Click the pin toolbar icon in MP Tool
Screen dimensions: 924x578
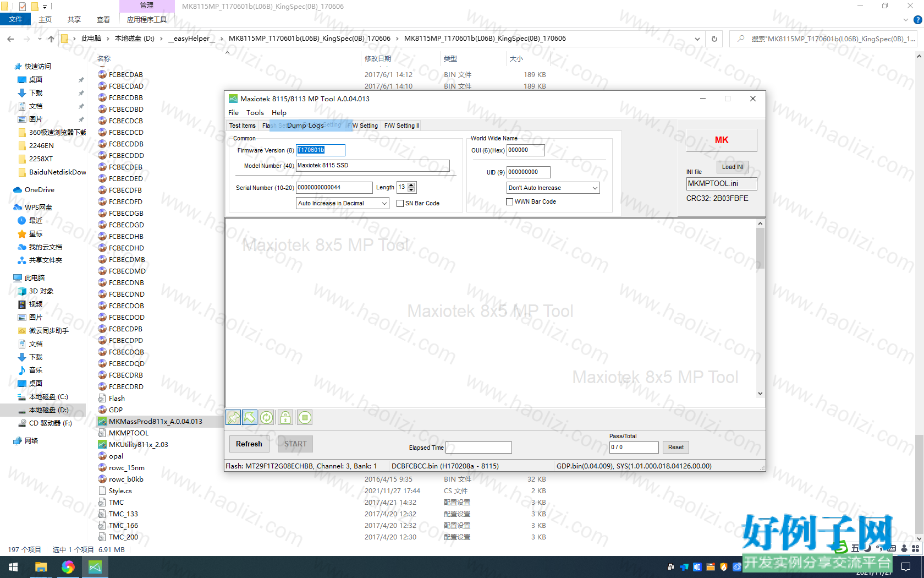click(x=233, y=418)
